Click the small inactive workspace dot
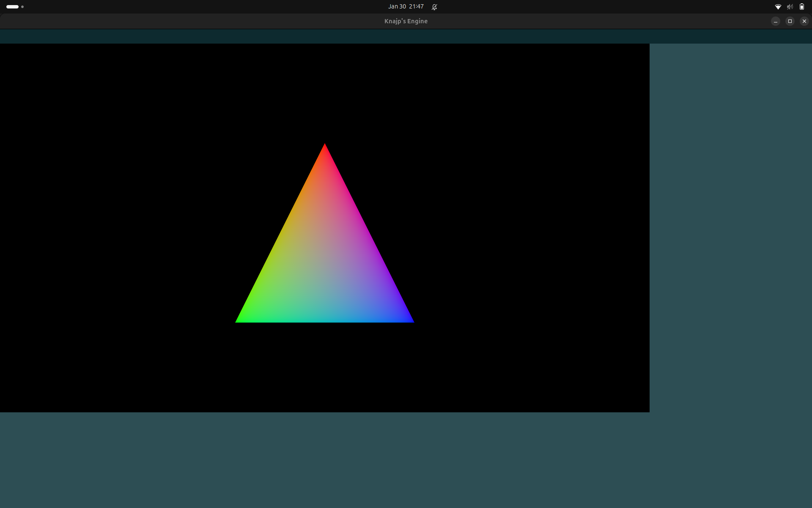Screen dimensions: 812x508 [22, 7]
